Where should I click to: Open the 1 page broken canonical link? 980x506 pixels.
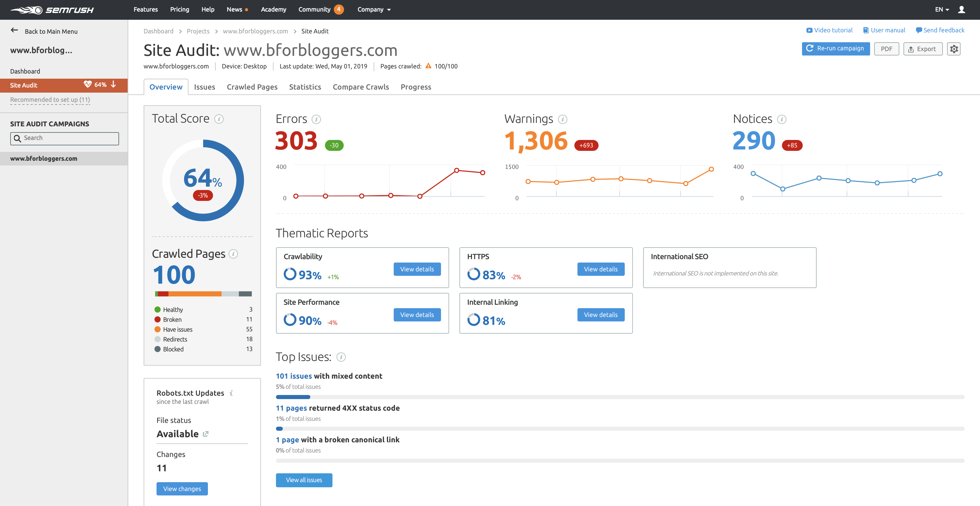pos(287,440)
